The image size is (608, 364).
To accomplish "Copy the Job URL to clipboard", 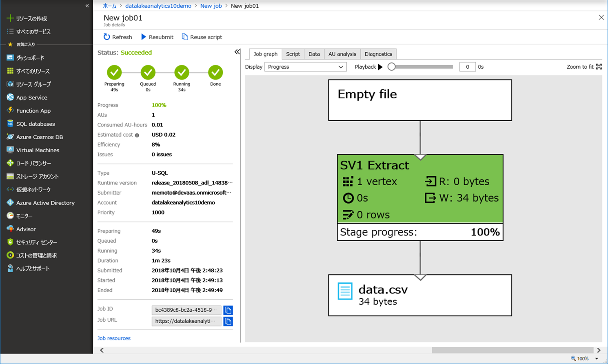I will [228, 321].
